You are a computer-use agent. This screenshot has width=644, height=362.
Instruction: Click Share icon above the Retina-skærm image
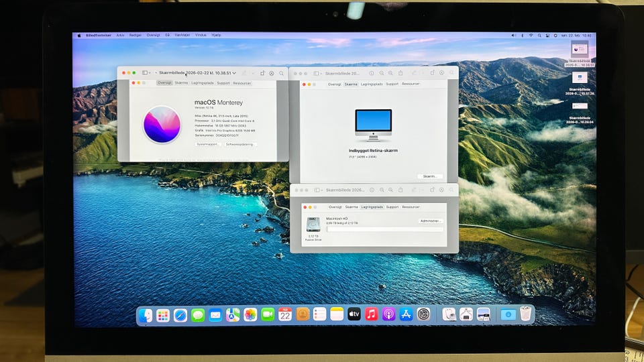[x=400, y=73]
